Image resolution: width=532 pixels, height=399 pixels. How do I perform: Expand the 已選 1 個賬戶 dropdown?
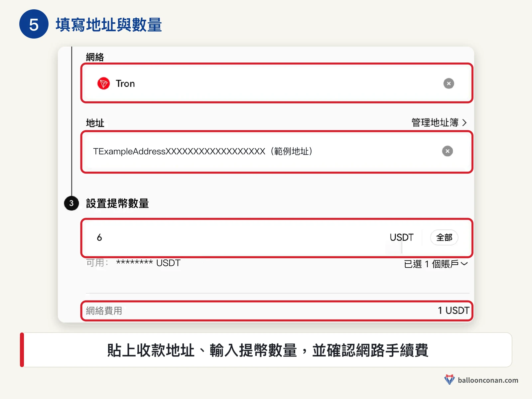(436, 264)
